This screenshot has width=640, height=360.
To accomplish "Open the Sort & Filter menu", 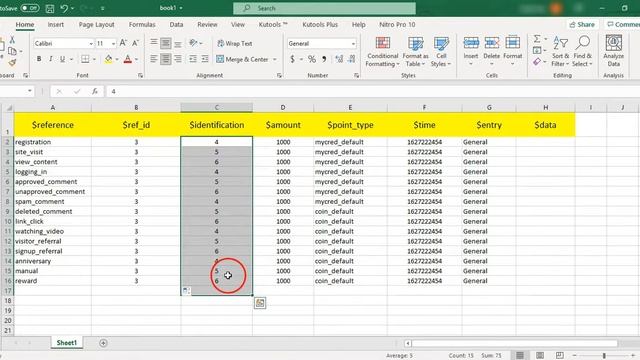I will [560, 51].
